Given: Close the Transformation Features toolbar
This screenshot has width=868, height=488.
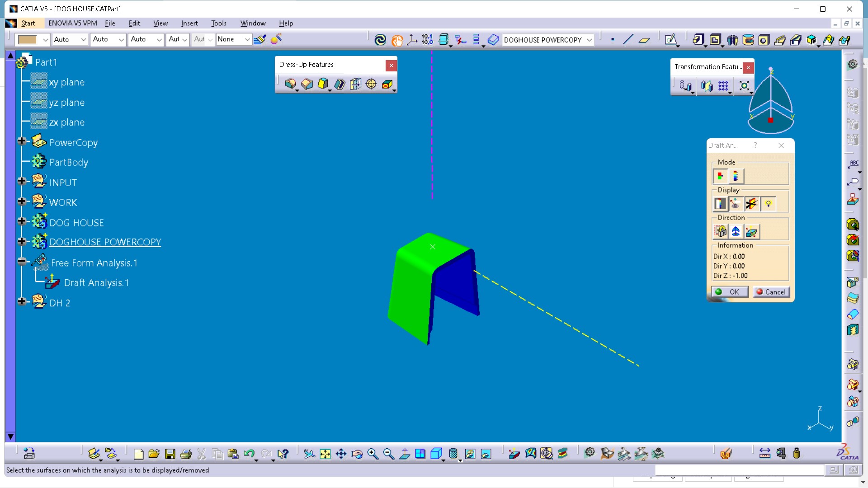Looking at the screenshot, I should [x=749, y=67].
